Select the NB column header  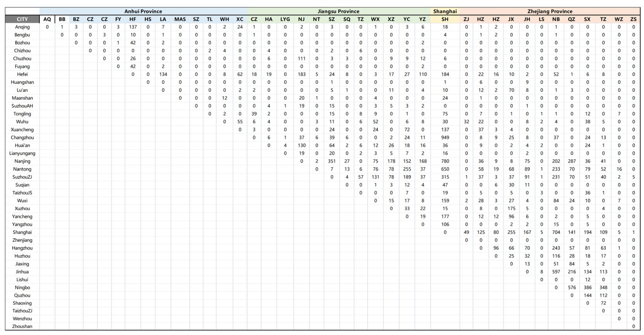(556, 19)
